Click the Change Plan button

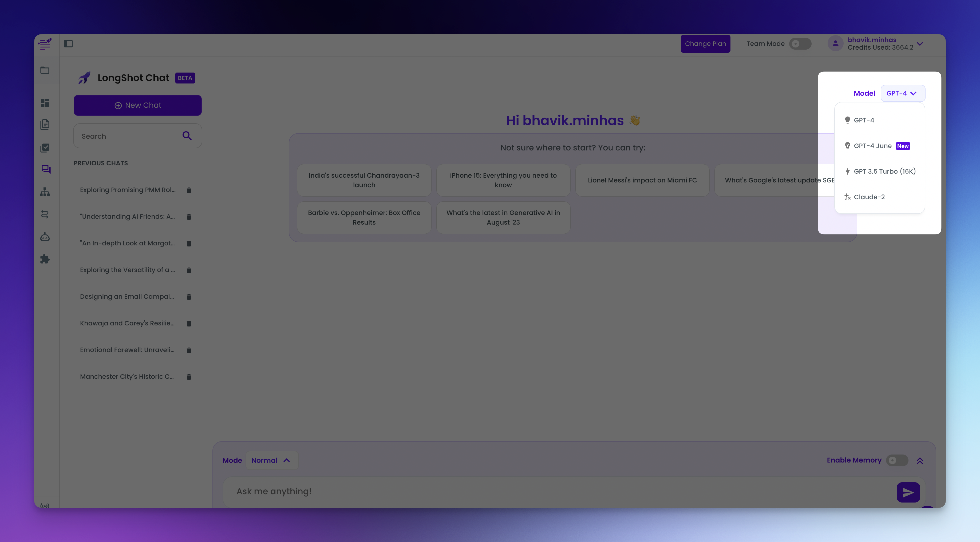coord(705,44)
